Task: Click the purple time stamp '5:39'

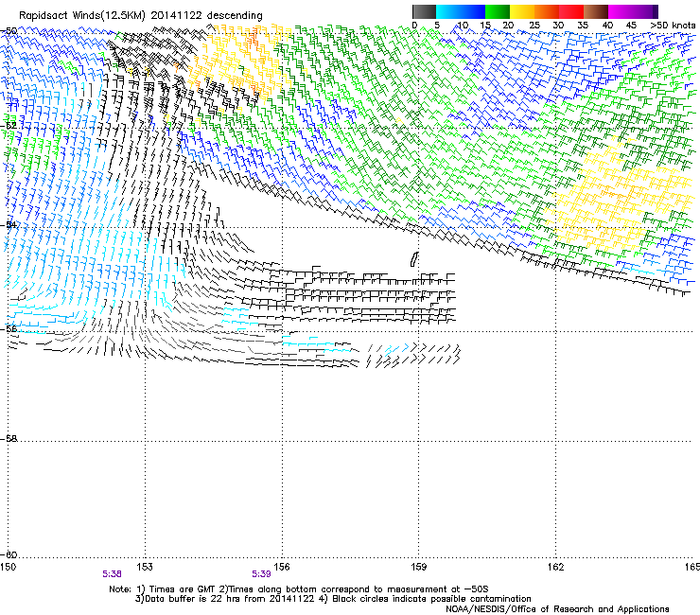Action: [x=261, y=574]
